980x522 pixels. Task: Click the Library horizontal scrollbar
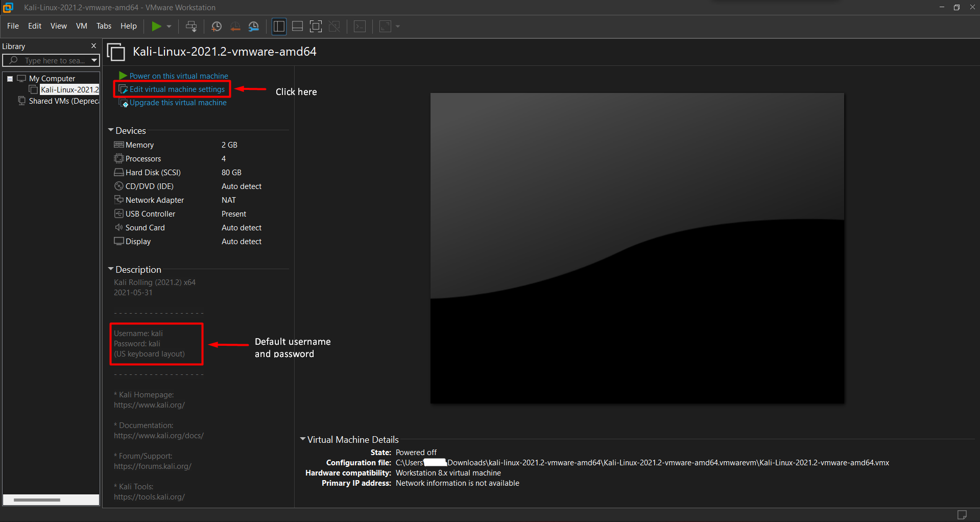pos(37,500)
